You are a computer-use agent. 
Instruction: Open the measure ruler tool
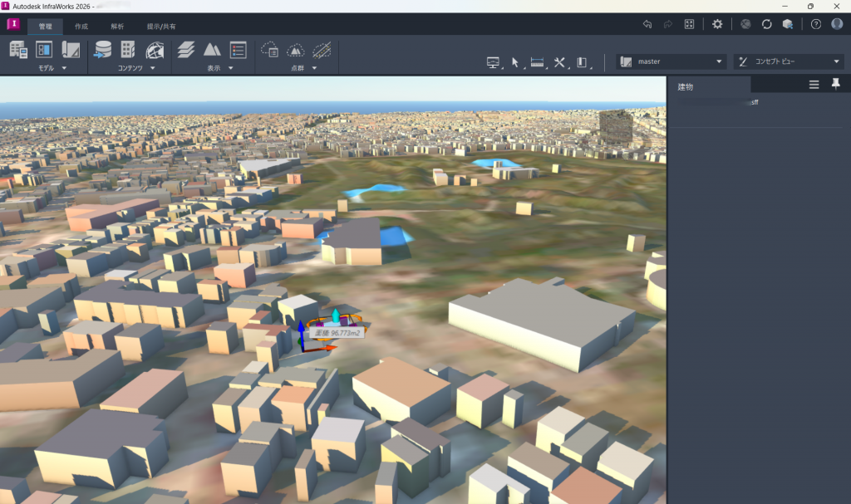[x=537, y=62]
